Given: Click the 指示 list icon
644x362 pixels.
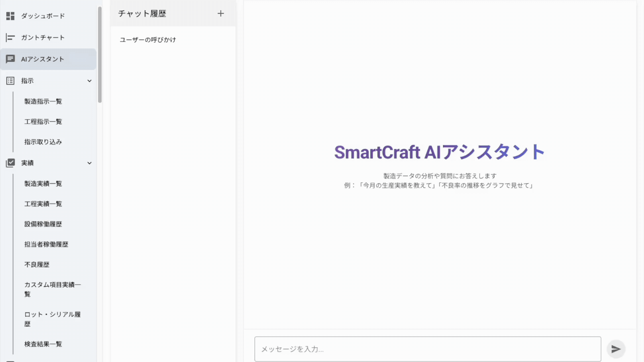Looking at the screenshot, I should [10, 81].
